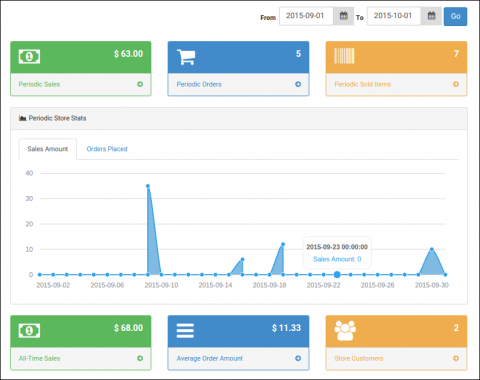Click the green arrow icon beside Periodic Sales
The width and height of the screenshot is (480, 380).
pos(140,84)
